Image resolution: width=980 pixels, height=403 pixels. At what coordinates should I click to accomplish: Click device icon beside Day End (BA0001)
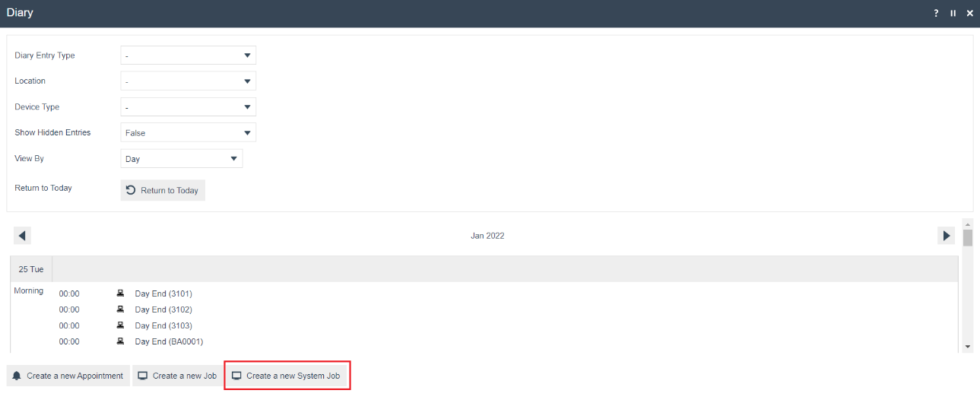pyautogui.click(x=120, y=341)
